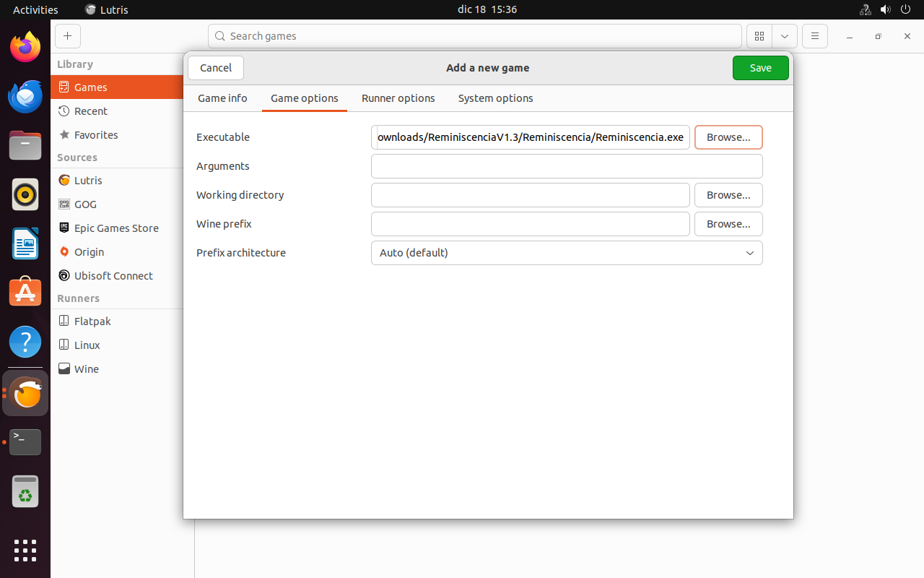Select Recent in the sidebar

point(117,111)
